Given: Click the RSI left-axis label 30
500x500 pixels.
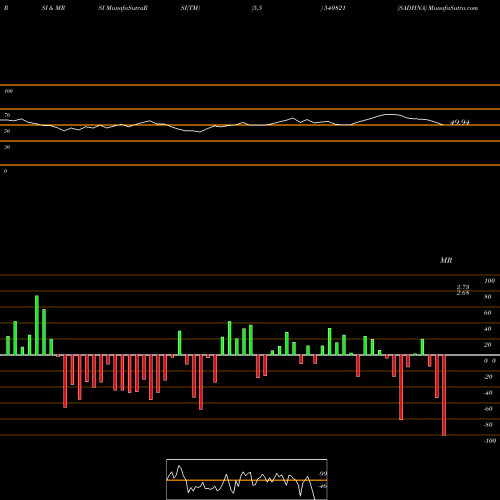Looking at the screenshot, I should click(x=7, y=147).
